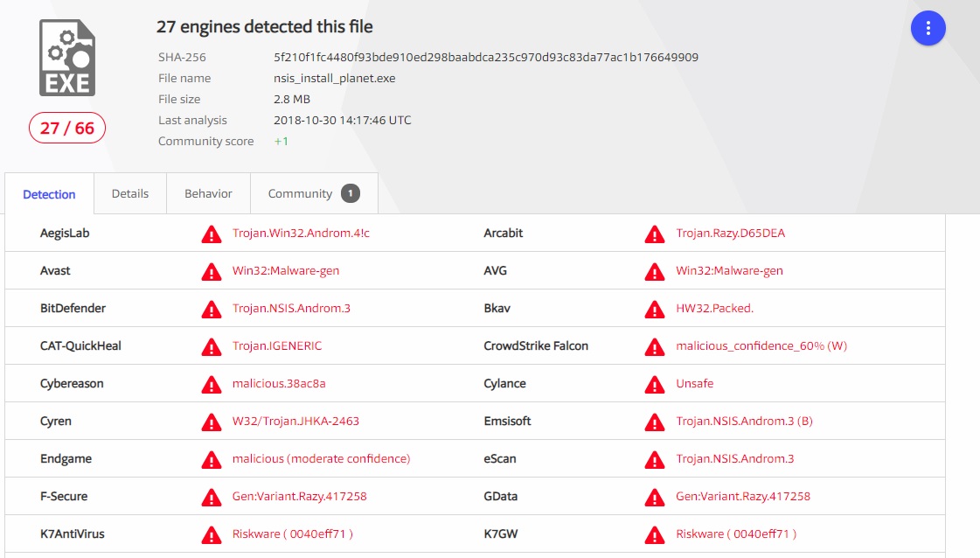
Task: Click the Trojan.Razy.D65DEA result
Action: click(730, 234)
